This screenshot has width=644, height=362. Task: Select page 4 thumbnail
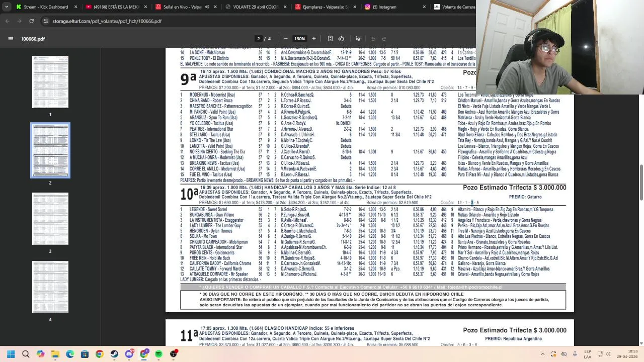click(x=50, y=287)
